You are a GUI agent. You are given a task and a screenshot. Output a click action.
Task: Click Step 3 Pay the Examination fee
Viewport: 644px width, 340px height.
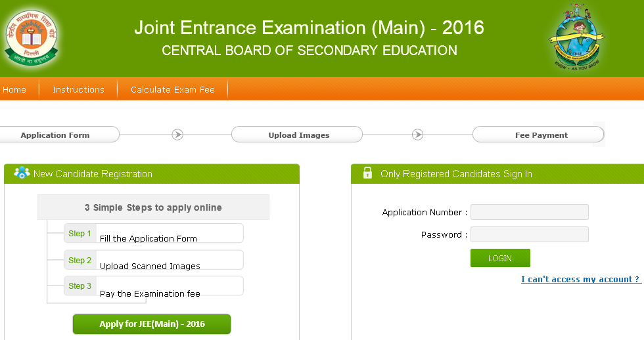click(x=152, y=287)
